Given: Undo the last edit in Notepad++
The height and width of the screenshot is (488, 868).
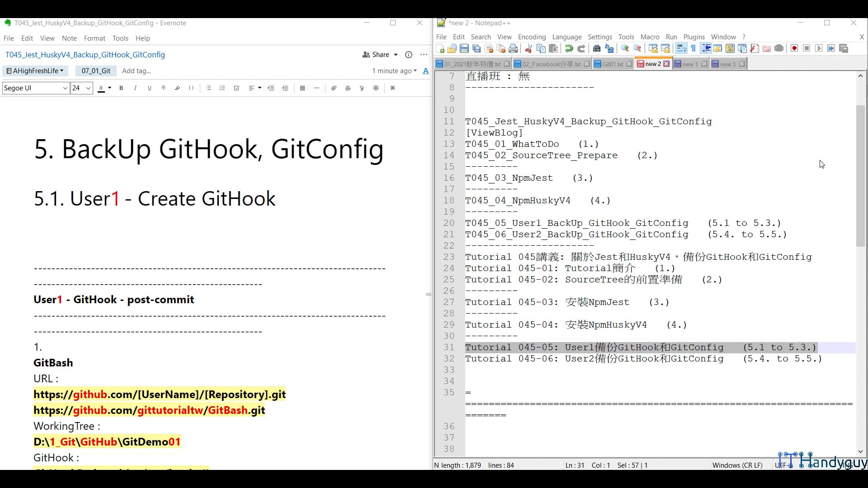Looking at the screenshot, I should coord(569,48).
